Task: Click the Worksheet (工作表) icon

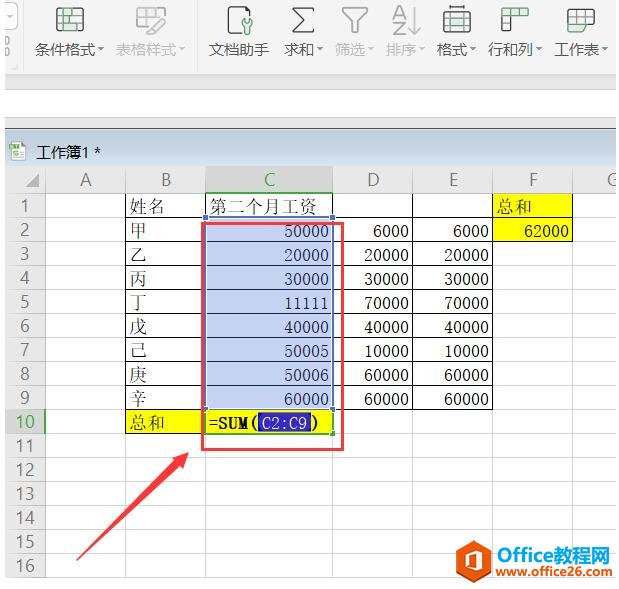Action: (581, 20)
